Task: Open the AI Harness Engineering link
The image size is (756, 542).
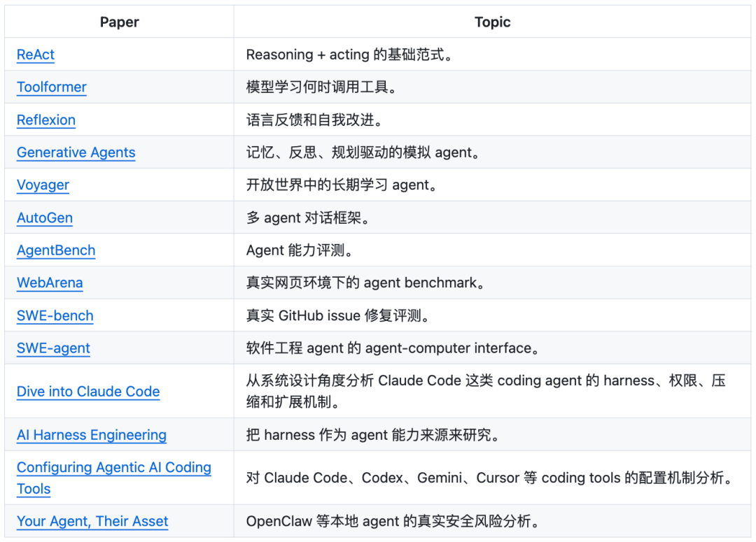Action: [92, 434]
